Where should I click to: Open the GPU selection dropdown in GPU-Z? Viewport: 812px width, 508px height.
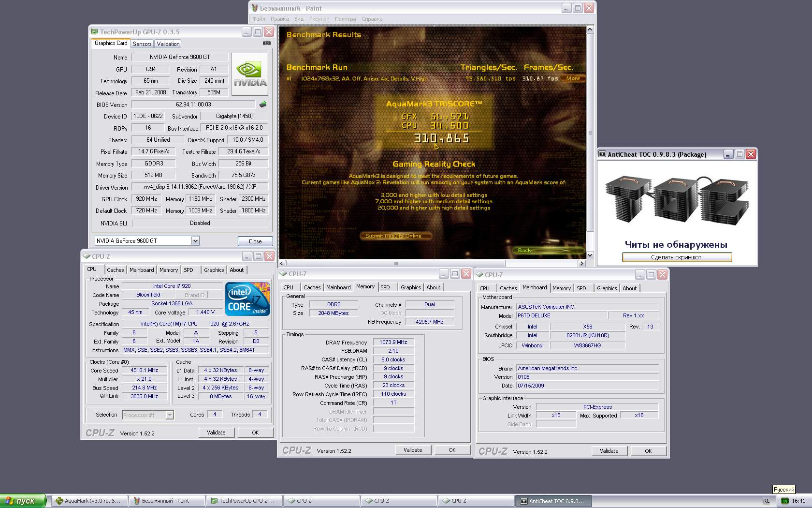[x=195, y=240]
